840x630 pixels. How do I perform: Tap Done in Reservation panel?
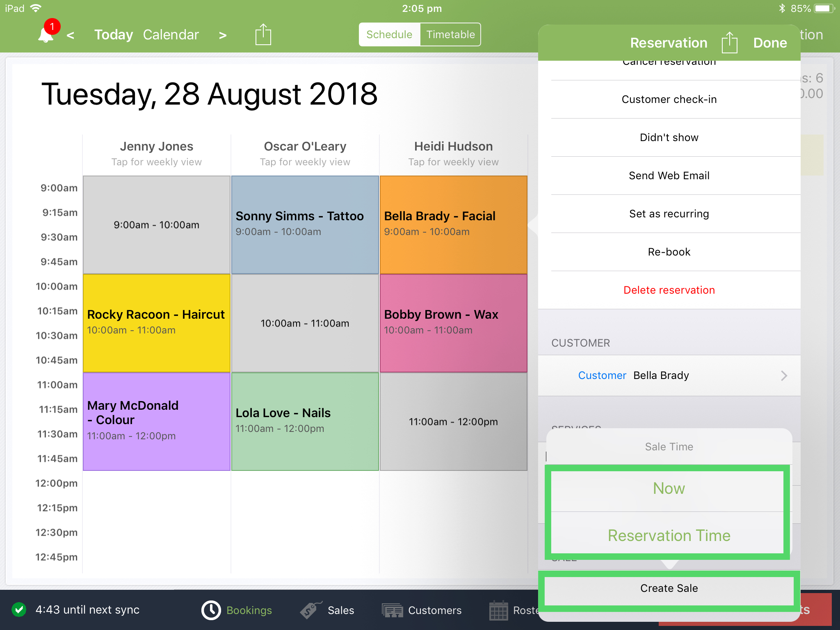[770, 43]
